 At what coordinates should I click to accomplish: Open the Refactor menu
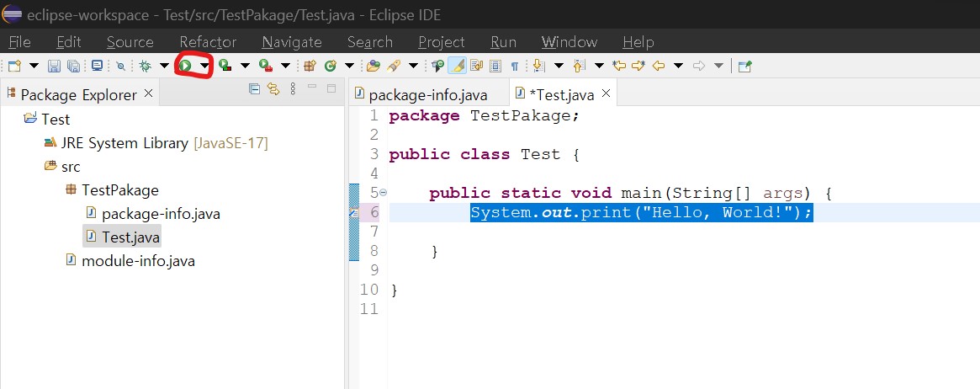click(208, 42)
